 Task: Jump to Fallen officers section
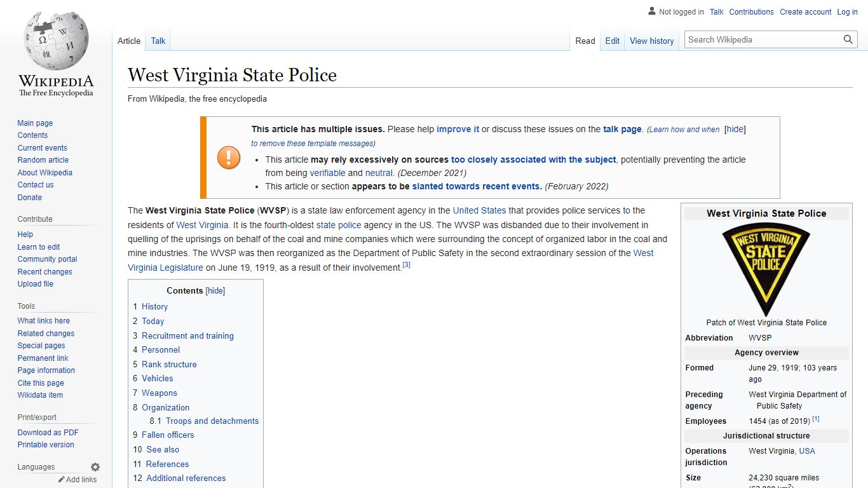tap(168, 435)
